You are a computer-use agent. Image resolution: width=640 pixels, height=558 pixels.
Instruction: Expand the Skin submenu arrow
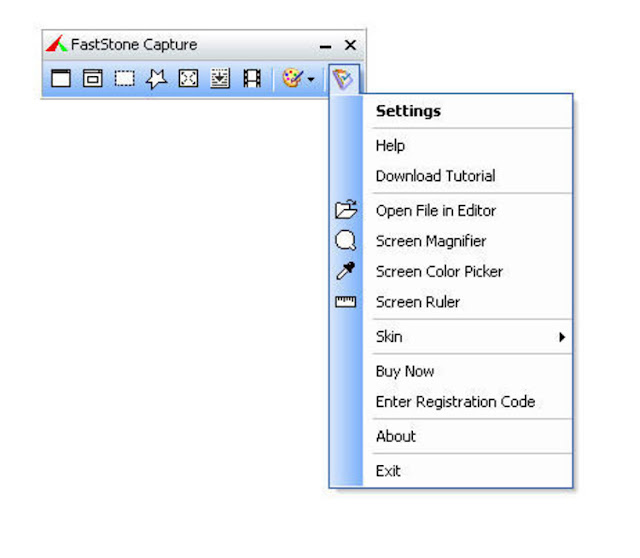pos(562,337)
